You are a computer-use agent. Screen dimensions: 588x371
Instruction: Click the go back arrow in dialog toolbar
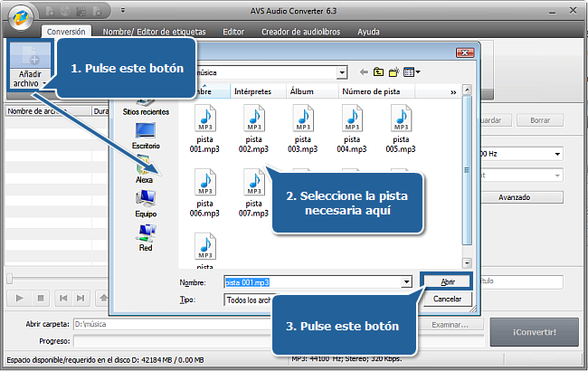(x=365, y=71)
